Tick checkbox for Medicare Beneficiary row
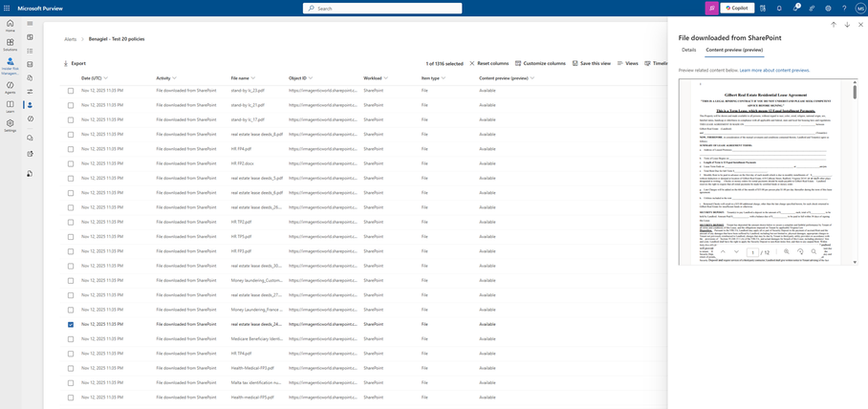The width and height of the screenshot is (868, 409). click(71, 339)
